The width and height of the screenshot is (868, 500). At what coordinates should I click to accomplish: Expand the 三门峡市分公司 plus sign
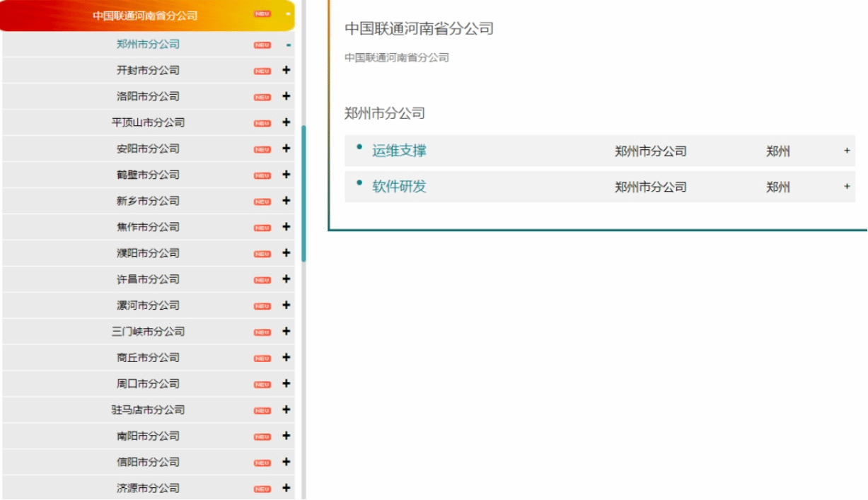point(287,332)
